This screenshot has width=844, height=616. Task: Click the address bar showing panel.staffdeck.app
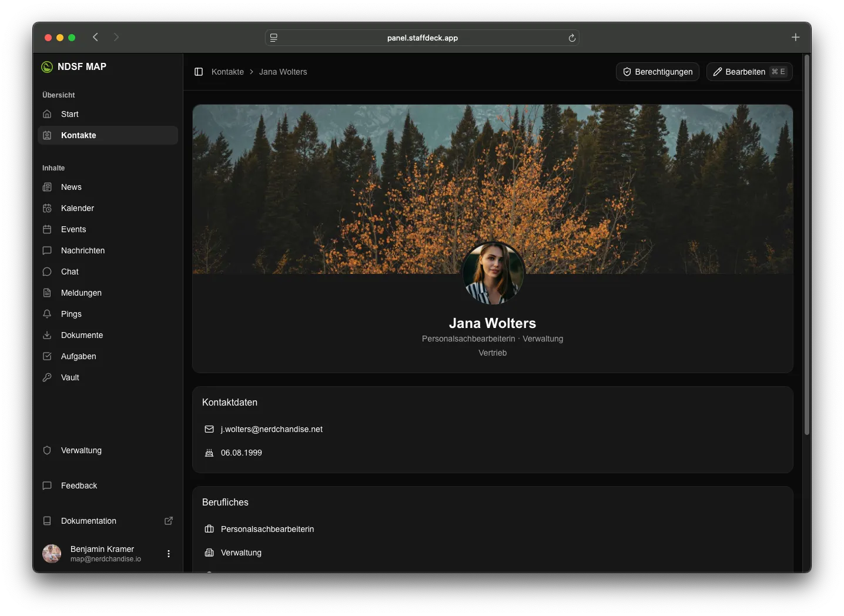pyautogui.click(x=422, y=38)
